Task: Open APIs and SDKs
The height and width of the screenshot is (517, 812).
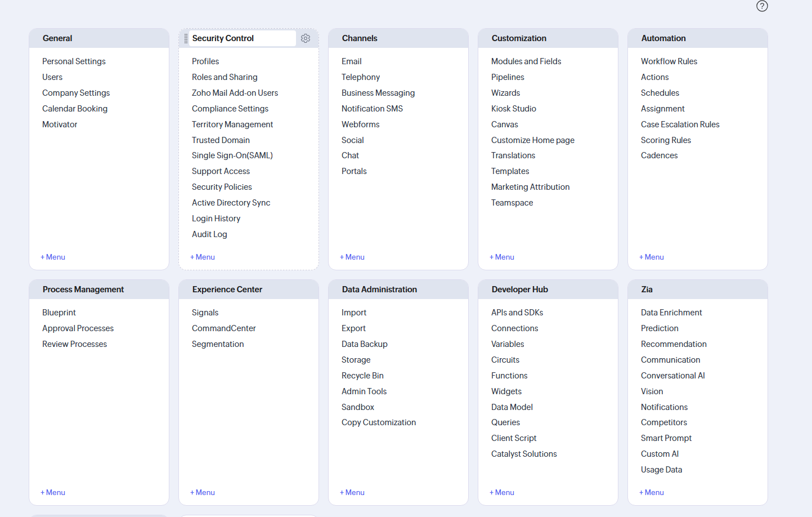Action: click(x=517, y=313)
